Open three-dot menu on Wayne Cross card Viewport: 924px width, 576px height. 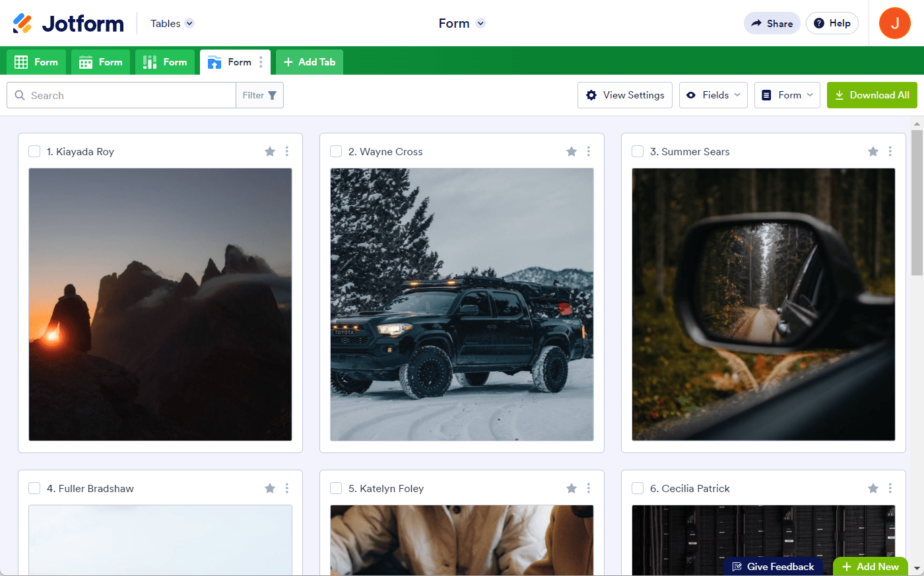pyautogui.click(x=589, y=152)
